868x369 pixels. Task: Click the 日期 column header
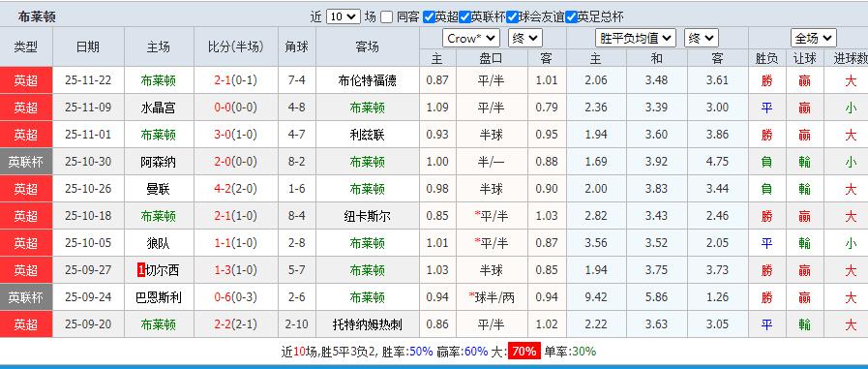point(88,47)
